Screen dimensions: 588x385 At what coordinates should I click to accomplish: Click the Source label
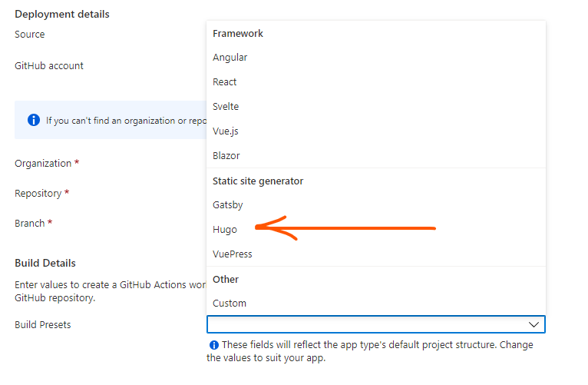click(30, 34)
